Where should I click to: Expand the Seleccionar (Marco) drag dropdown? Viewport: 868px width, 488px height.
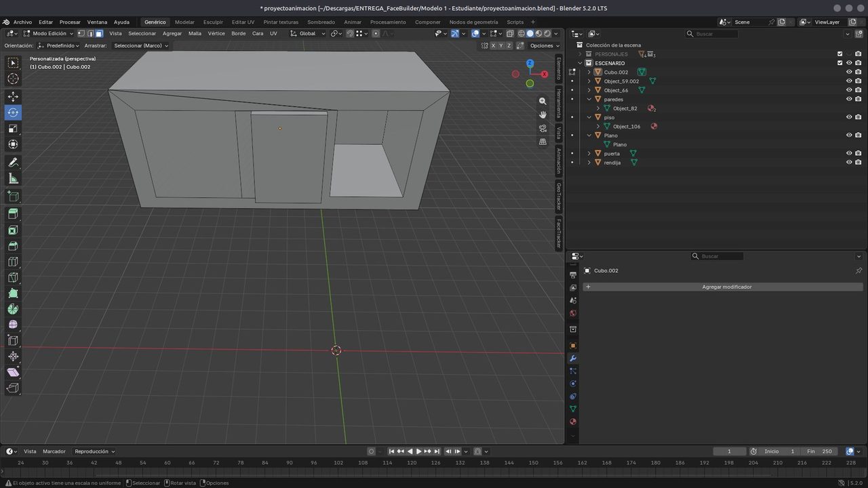141,45
